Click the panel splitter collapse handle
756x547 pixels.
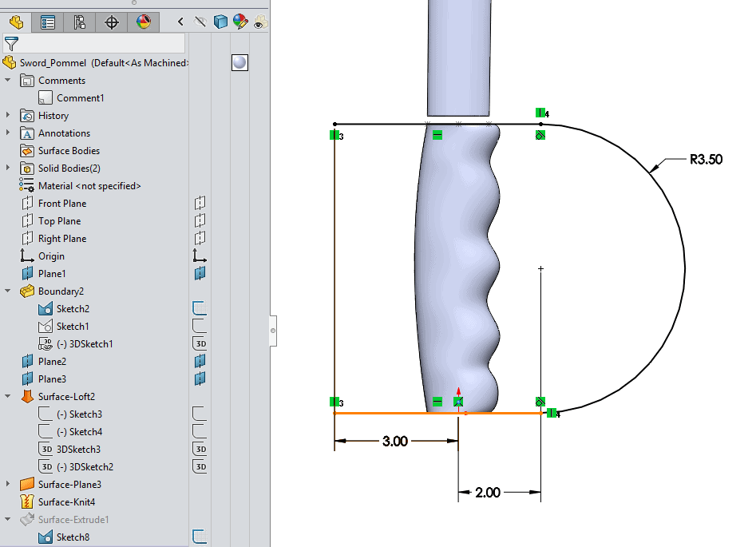pos(273,329)
